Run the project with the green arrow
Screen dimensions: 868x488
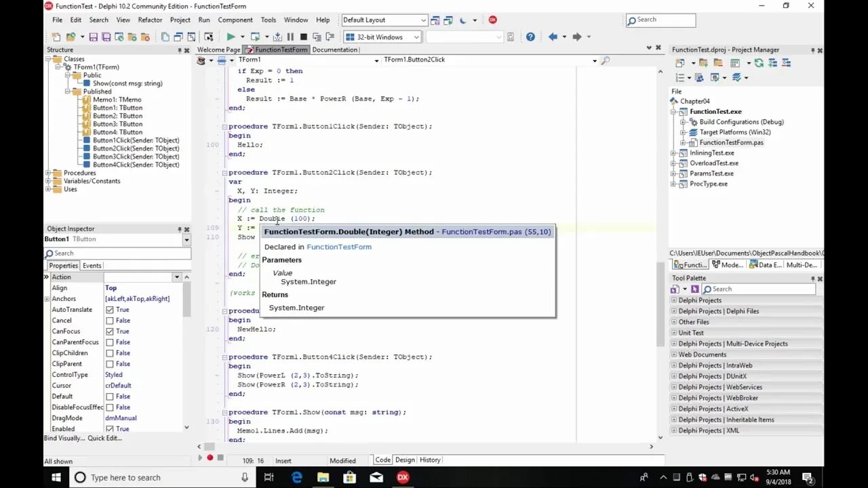(231, 37)
